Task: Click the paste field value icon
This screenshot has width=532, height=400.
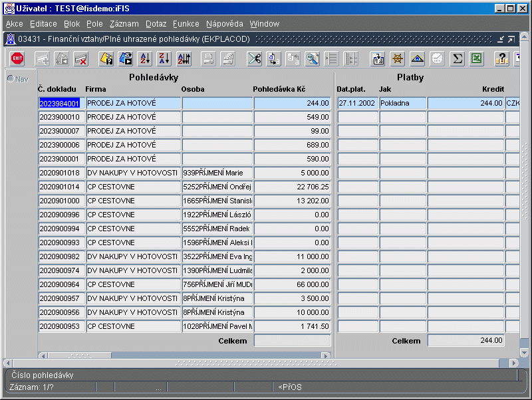Action: pos(293,59)
